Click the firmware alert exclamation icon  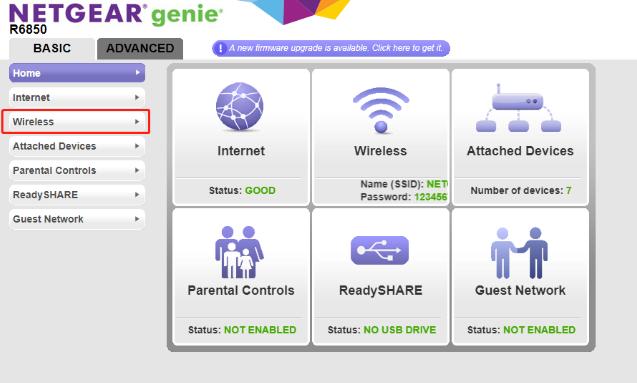pos(220,48)
